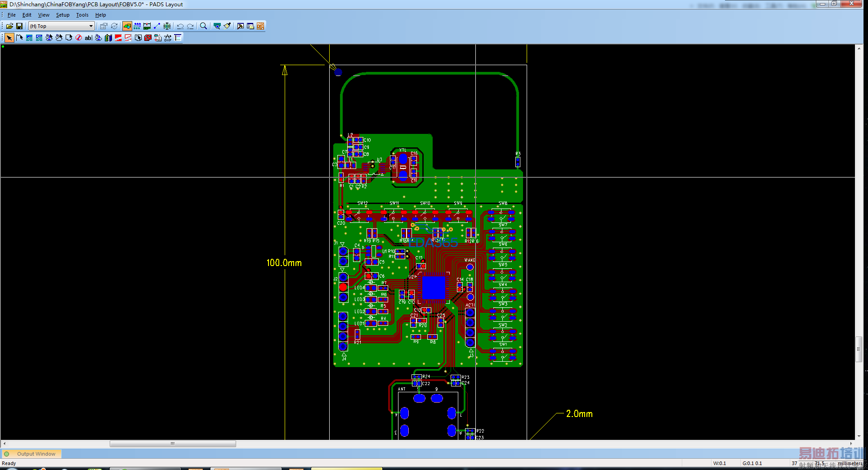Toggle the Design Toolbar button

coord(137,26)
